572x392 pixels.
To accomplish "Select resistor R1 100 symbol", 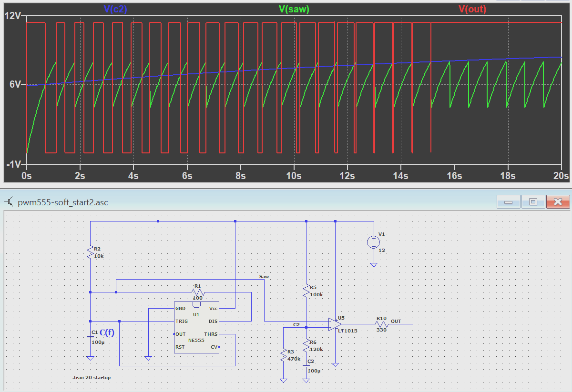I will click(197, 292).
